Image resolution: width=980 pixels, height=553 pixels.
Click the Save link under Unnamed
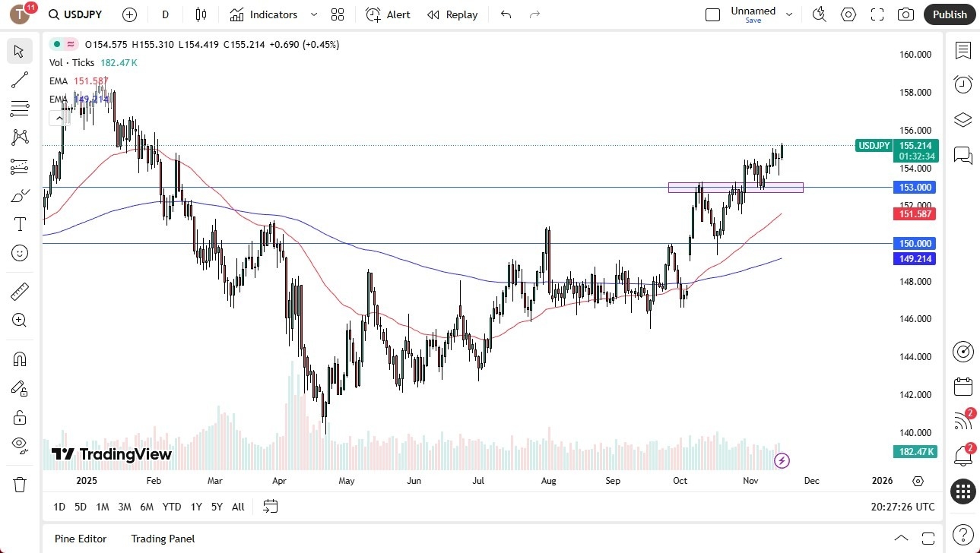coord(753,21)
